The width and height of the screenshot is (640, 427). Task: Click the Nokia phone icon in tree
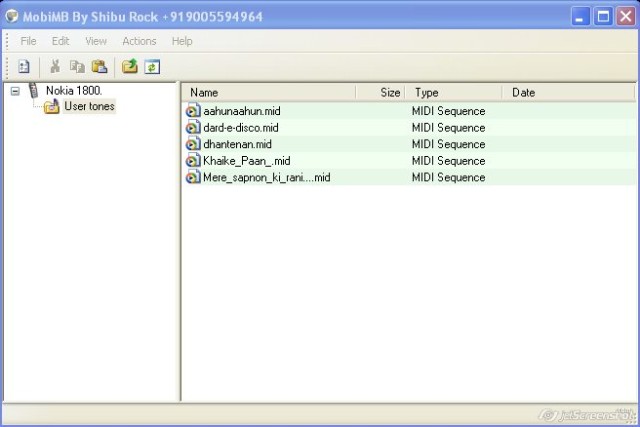33,90
